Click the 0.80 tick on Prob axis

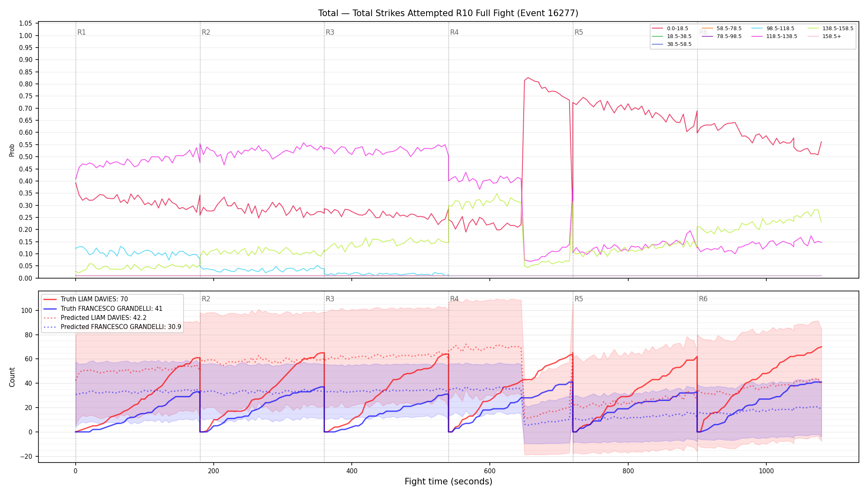pyautogui.click(x=26, y=84)
